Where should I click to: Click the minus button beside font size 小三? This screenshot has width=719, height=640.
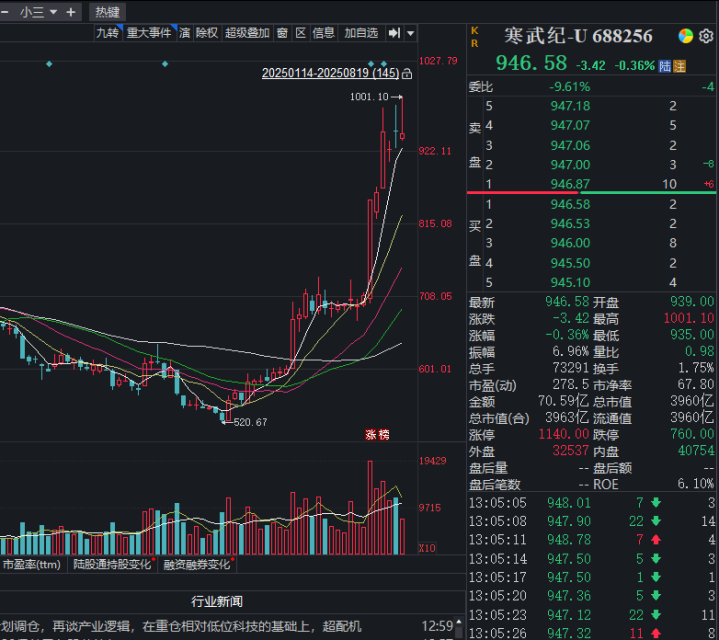point(5,12)
